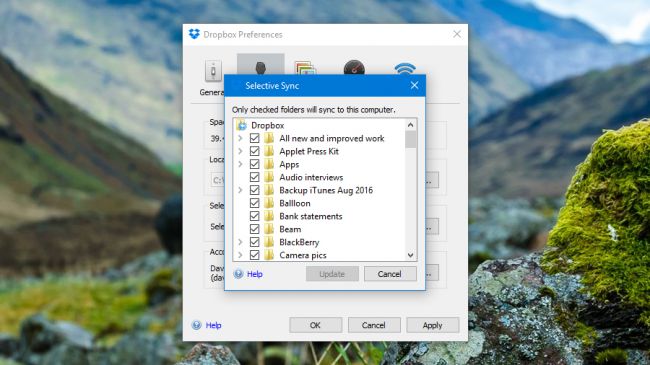Viewport: 650px width, 365px height.
Task: Click the Camera pics folder icon
Action: (x=269, y=255)
